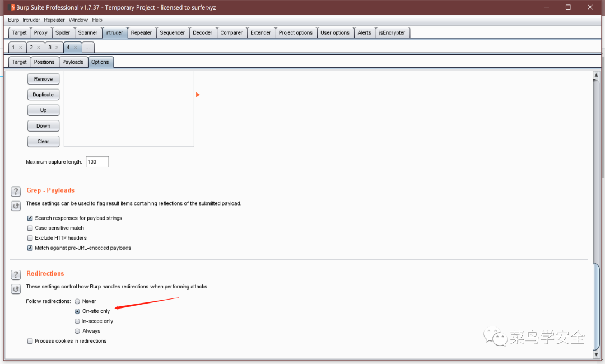Image resolution: width=605 pixels, height=364 pixels.
Task: Close Intruder attack tab 4
Action: pyautogui.click(x=76, y=48)
